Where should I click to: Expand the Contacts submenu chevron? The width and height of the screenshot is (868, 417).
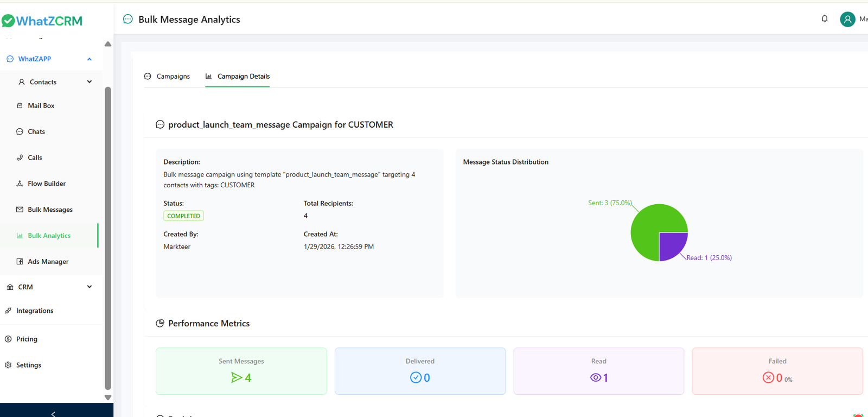pyautogui.click(x=90, y=82)
